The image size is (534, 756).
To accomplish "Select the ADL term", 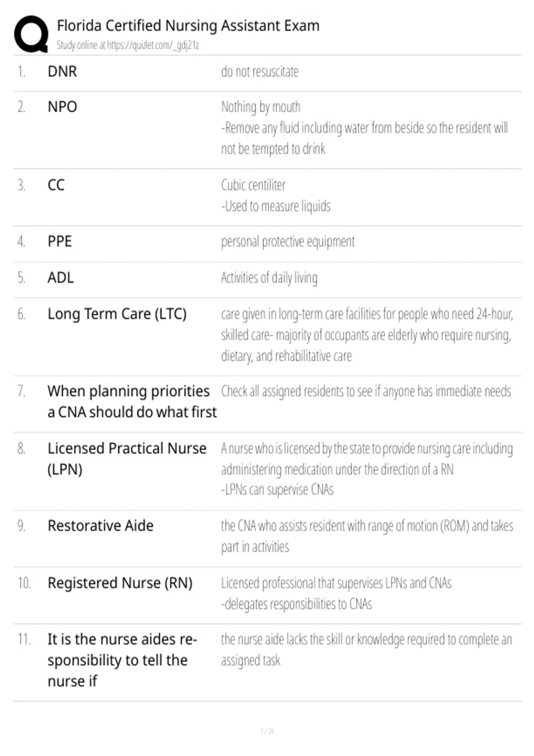I will 61,278.
